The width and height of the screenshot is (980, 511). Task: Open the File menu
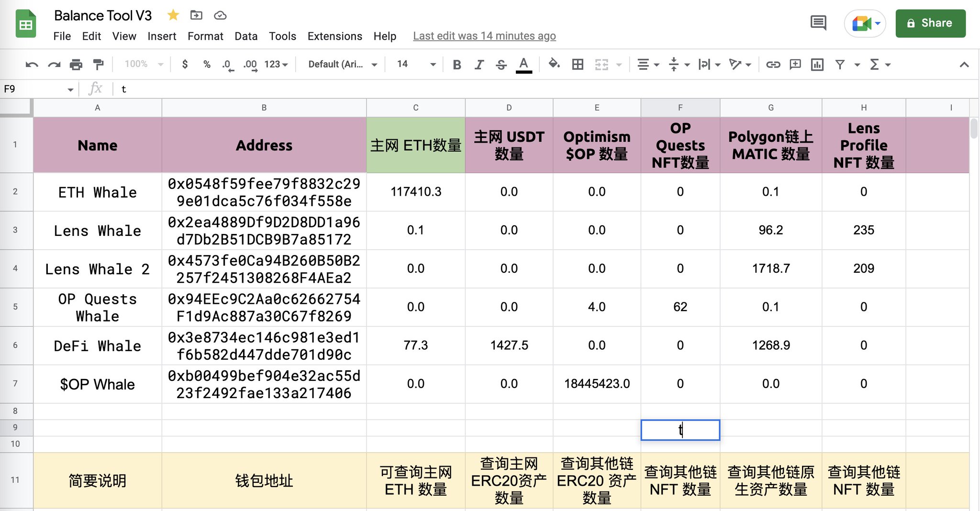(62, 36)
